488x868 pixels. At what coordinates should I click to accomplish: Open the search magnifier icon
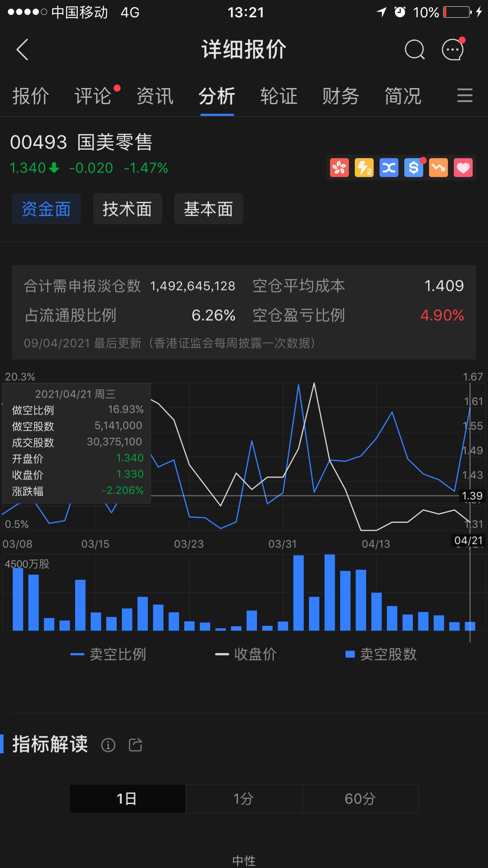click(415, 50)
